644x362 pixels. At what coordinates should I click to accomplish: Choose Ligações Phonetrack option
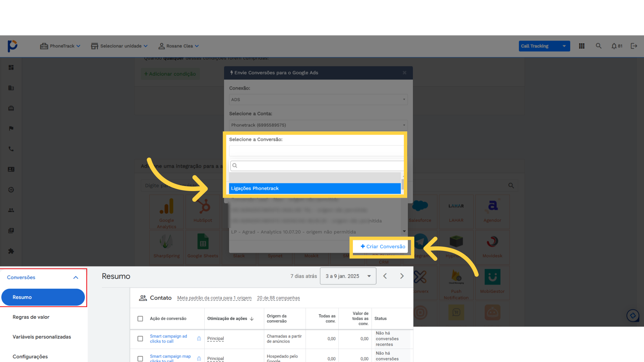click(315, 188)
